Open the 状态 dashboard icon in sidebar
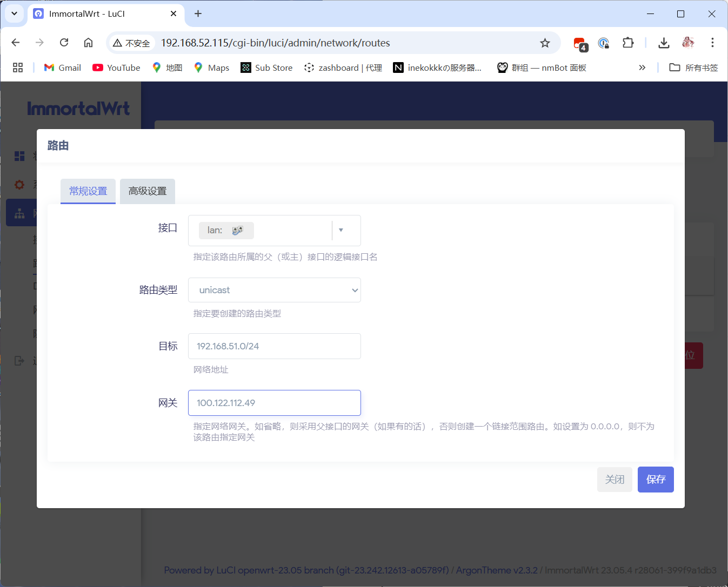Screen dimensions: 728x587 (19, 156)
